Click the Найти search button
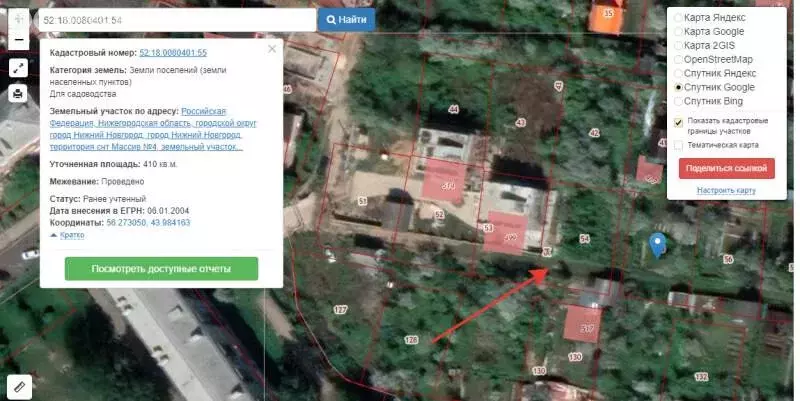 point(346,19)
